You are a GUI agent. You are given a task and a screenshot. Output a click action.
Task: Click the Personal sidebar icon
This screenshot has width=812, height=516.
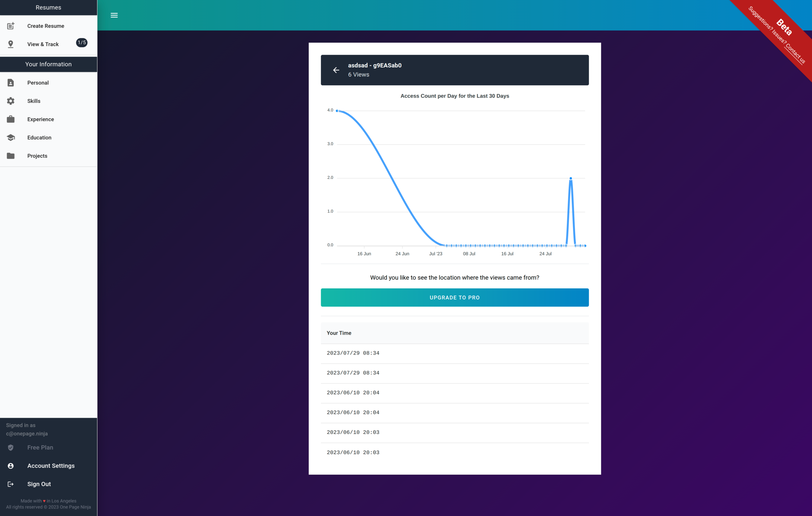pos(11,83)
